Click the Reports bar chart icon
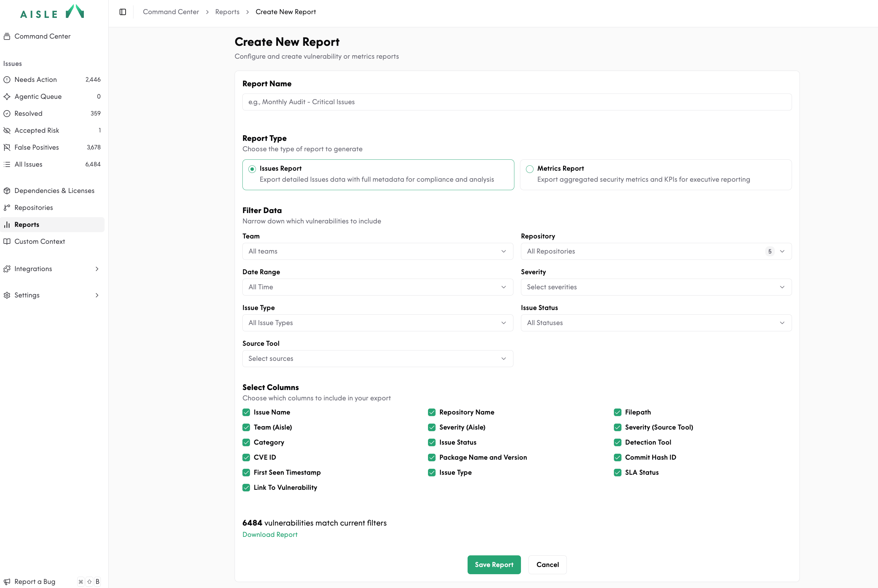 point(7,225)
